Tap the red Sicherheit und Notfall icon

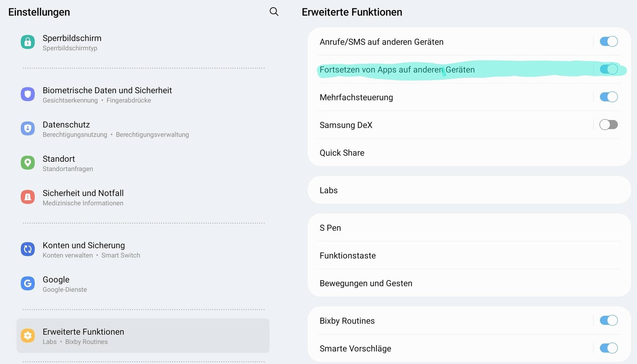click(x=28, y=197)
